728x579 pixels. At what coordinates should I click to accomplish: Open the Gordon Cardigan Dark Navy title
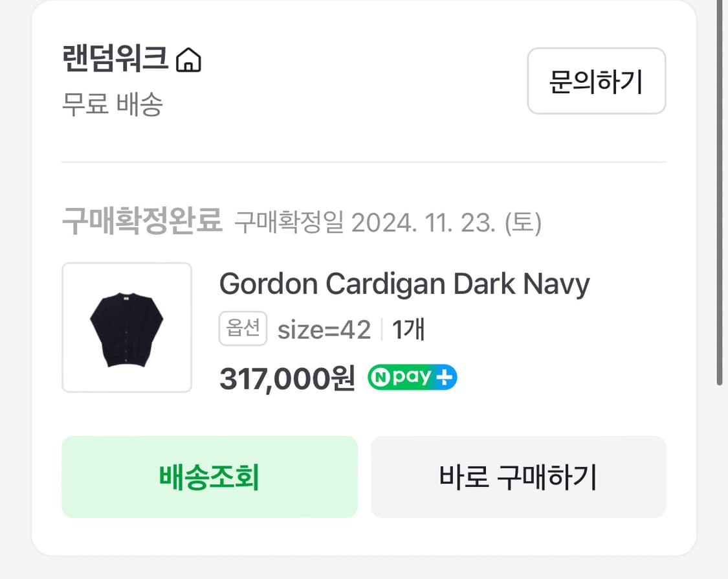404,284
